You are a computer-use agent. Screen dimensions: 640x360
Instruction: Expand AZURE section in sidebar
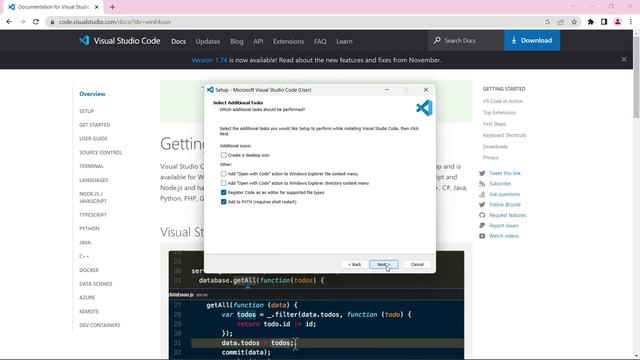[87, 298]
